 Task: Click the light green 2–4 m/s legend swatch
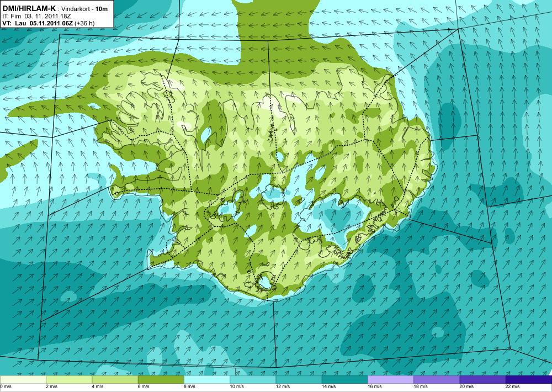click(69, 380)
